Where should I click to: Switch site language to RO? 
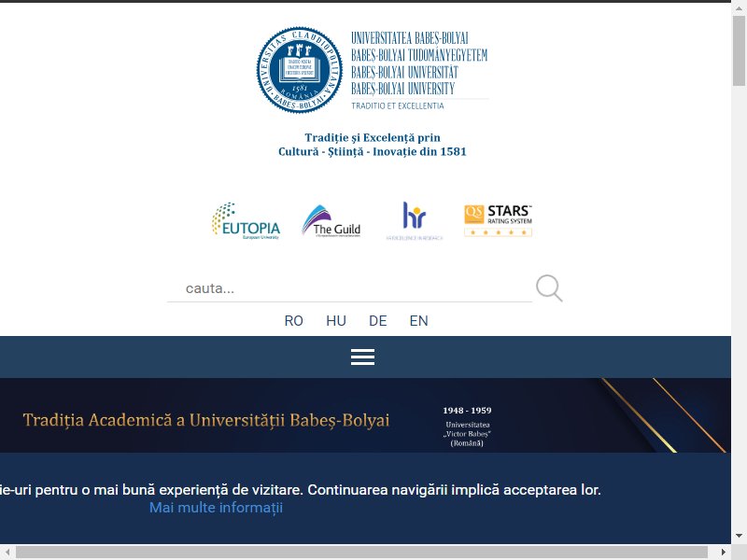[x=293, y=321]
